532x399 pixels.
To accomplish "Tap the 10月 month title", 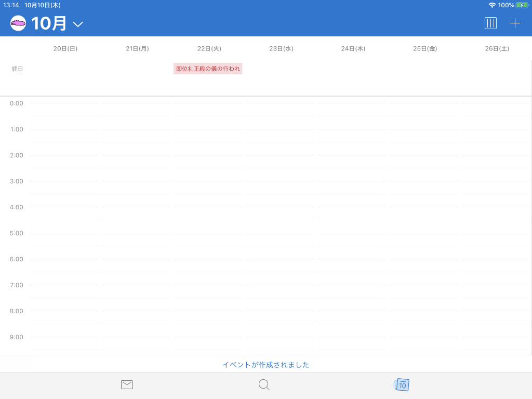I will click(48, 23).
